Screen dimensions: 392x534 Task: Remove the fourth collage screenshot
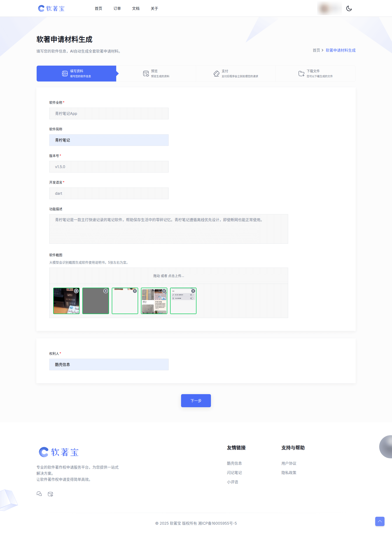164,291
